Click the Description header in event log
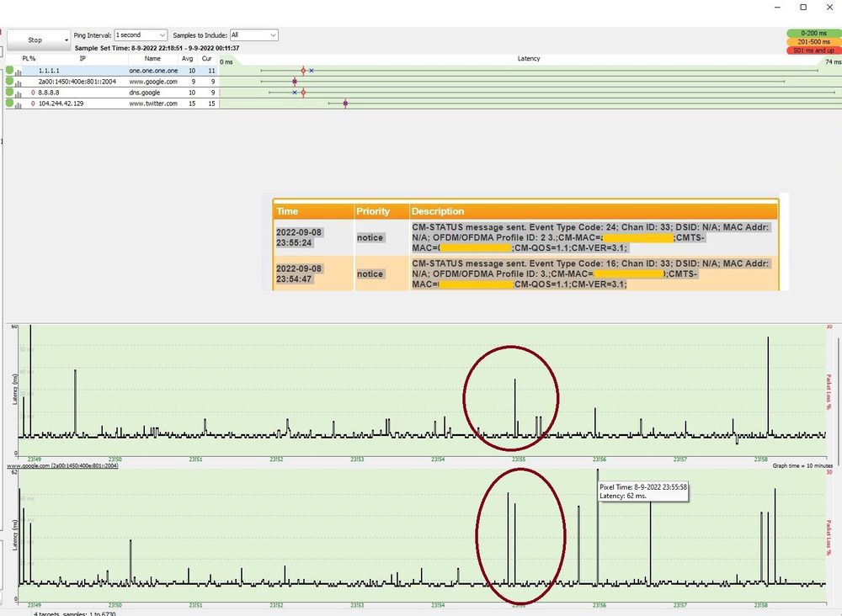The image size is (842, 616). [438, 211]
